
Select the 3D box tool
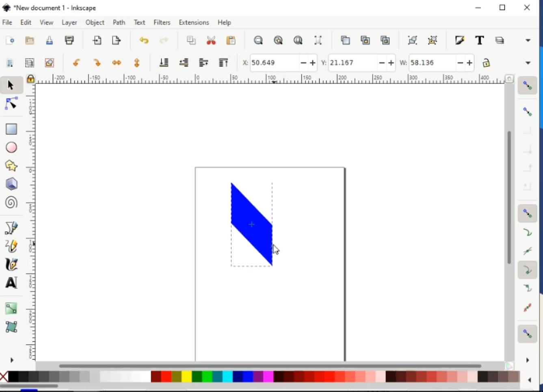[11, 184]
